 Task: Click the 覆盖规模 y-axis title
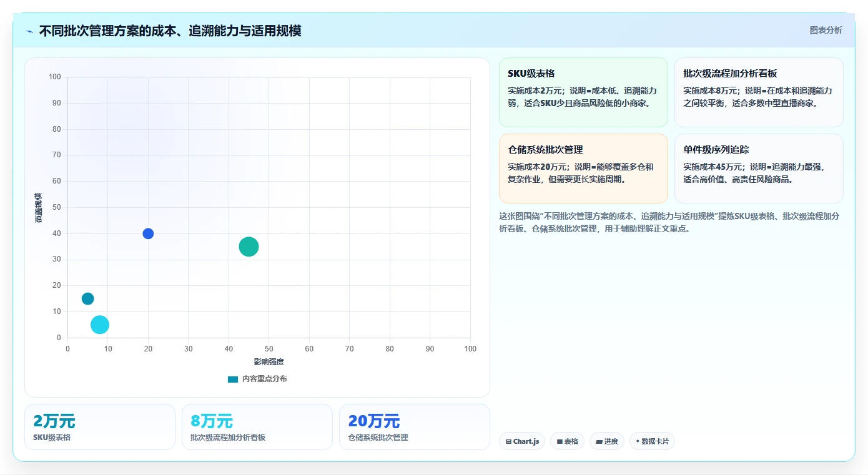pos(39,208)
